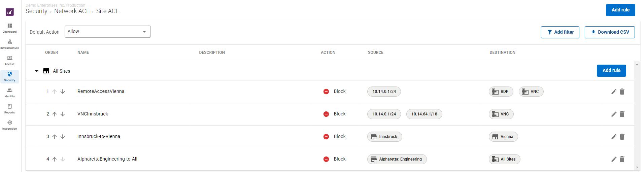Delete the VNCInnsbruck rule
644x172 pixels.
pos(622,114)
